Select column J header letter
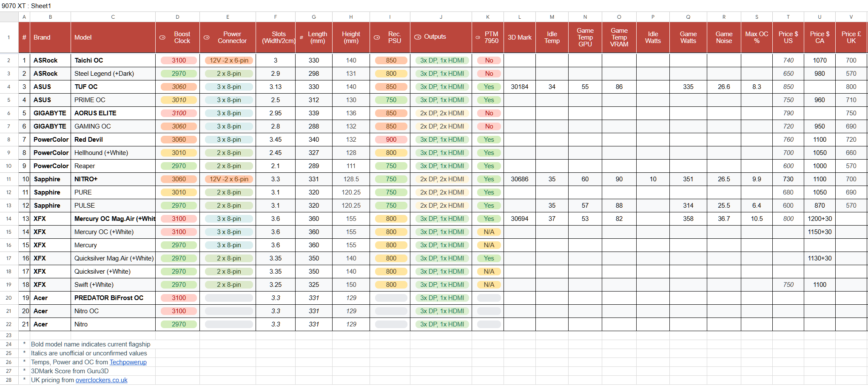 coord(441,17)
